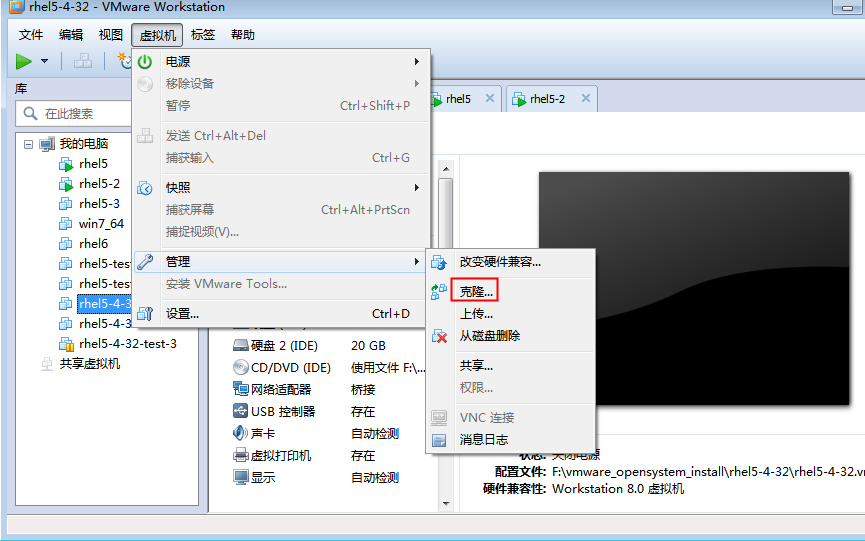Click the 硬盘 2 (IDE) device row
This screenshot has height=541, width=865.
click(x=329, y=346)
